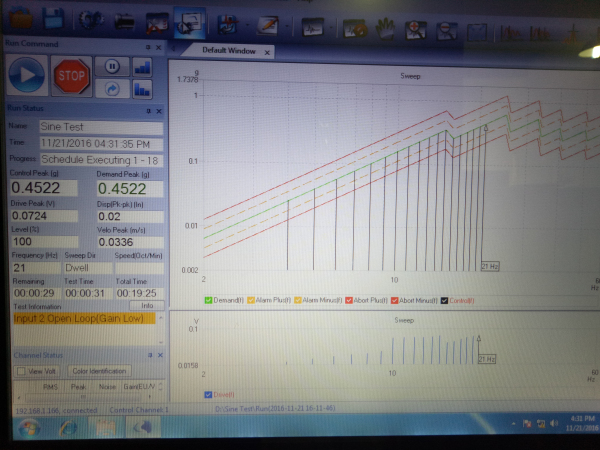Pin the Run Command panel
Screen dimensions: 600x450
pos(147,46)
